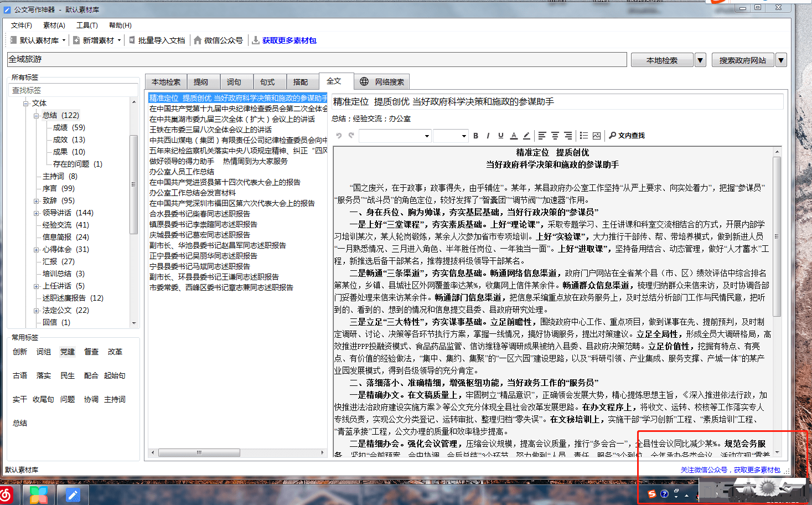
Task: Click the help question-mark tray icon
Action: tap(664, 494)
